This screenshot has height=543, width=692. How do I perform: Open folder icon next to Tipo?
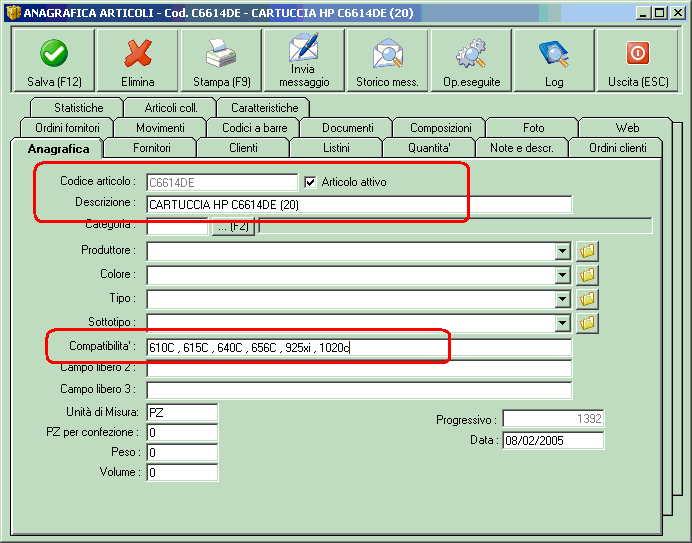tap(587, 299)
